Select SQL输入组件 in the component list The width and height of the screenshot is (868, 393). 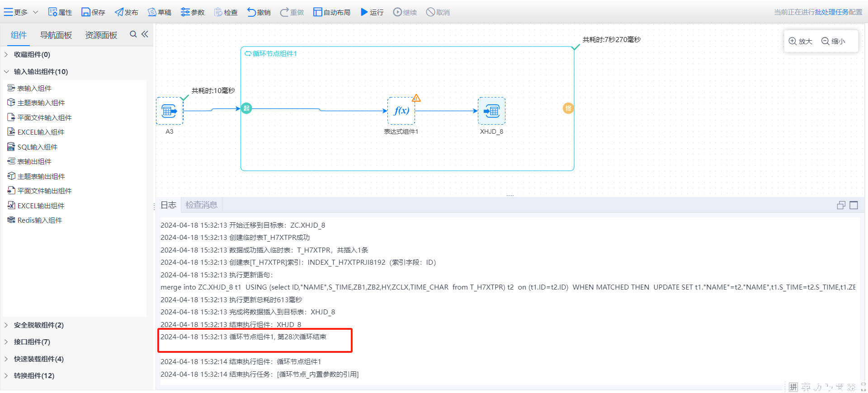point(37,147)
